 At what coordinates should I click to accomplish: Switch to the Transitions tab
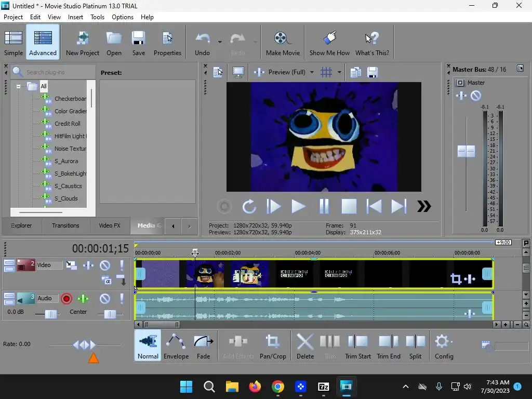click(65, 225)
